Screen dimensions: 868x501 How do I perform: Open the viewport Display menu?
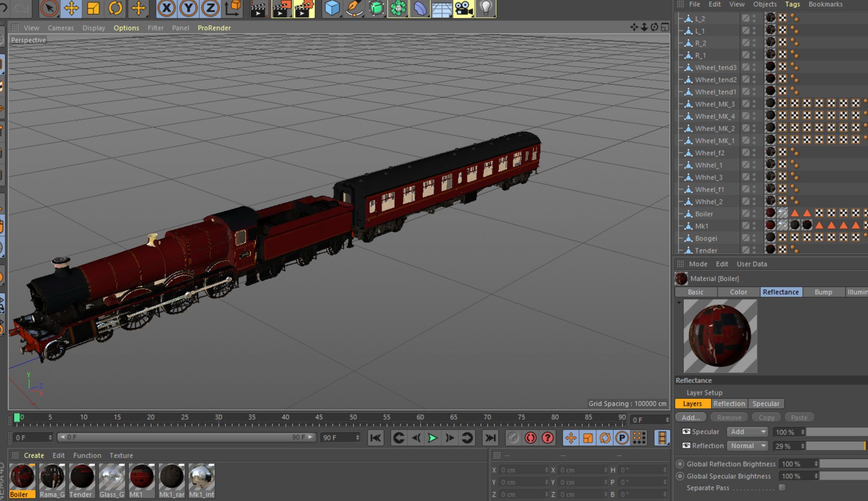tap(94, 28)
